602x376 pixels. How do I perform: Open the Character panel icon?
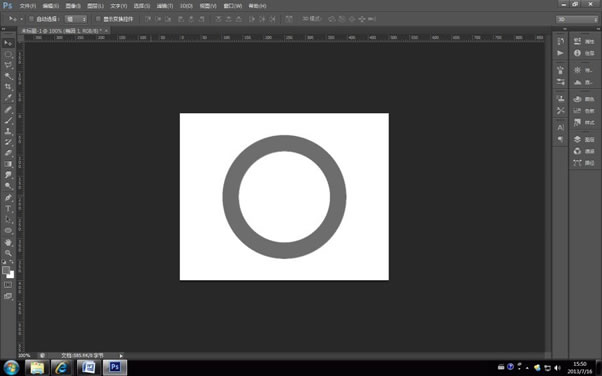pos(561,128)
